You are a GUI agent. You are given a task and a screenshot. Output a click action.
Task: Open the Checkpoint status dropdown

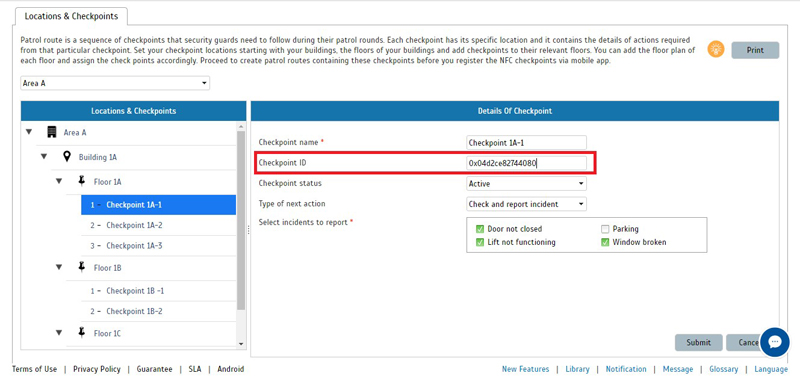(527, 184)
